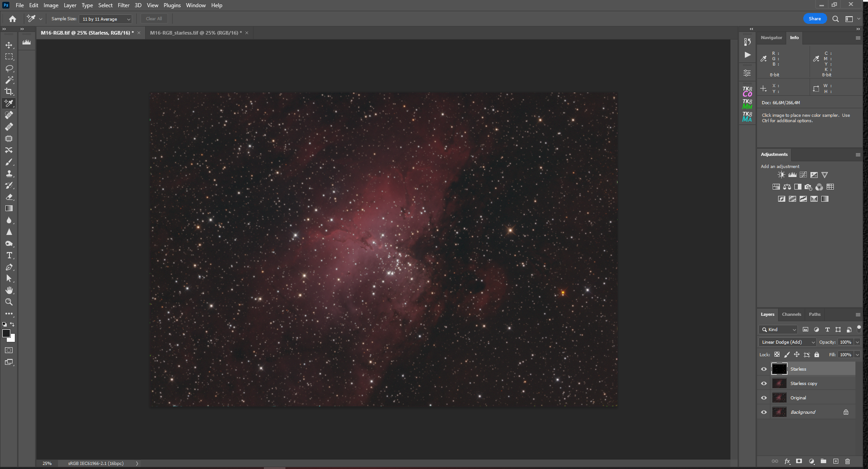Open the Layers panel menu
Image resolution: width=868 pixels, height=469 pixels.
(x=858, y=314)
